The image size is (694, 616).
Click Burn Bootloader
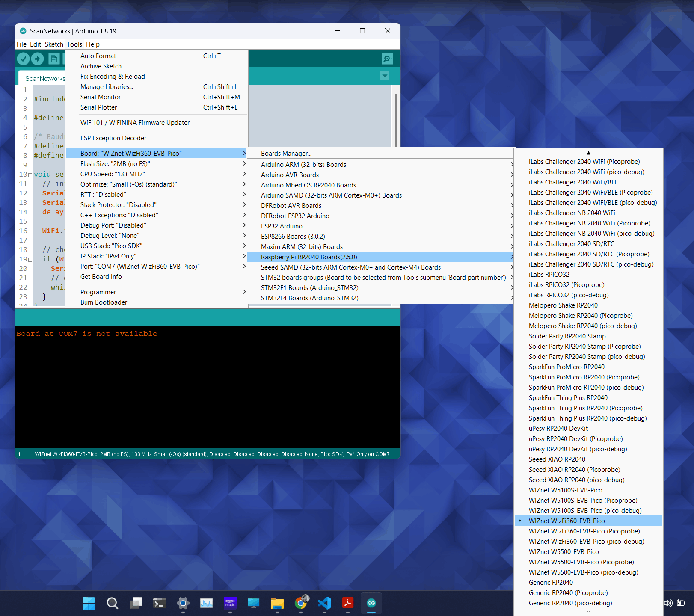click(157, 302)
